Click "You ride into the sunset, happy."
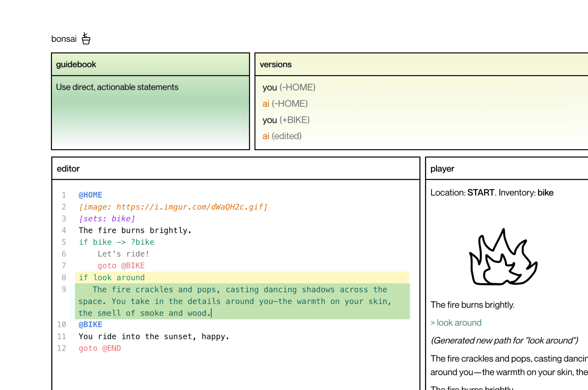Image resolution: width=588 pixels, height=390 pixels. [154, 336]
